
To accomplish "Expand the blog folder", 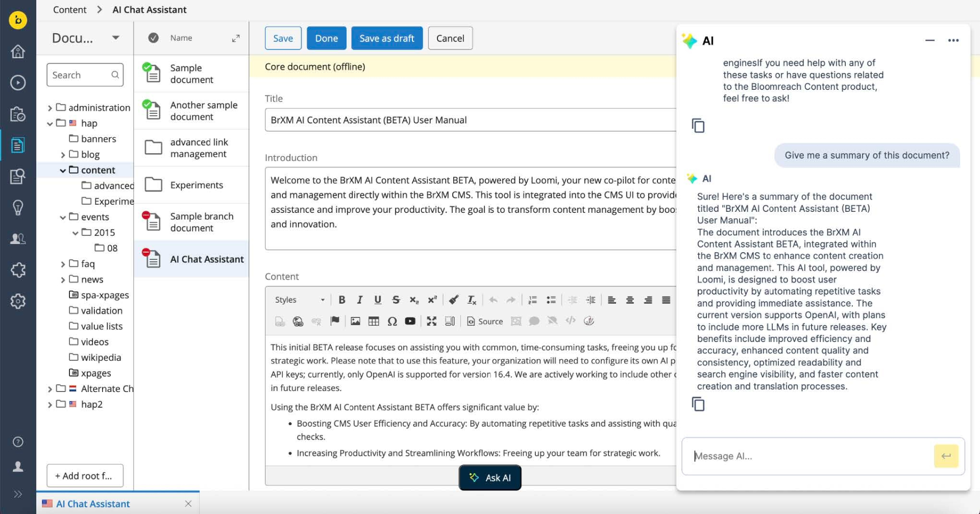I will (x=63, y=155).
